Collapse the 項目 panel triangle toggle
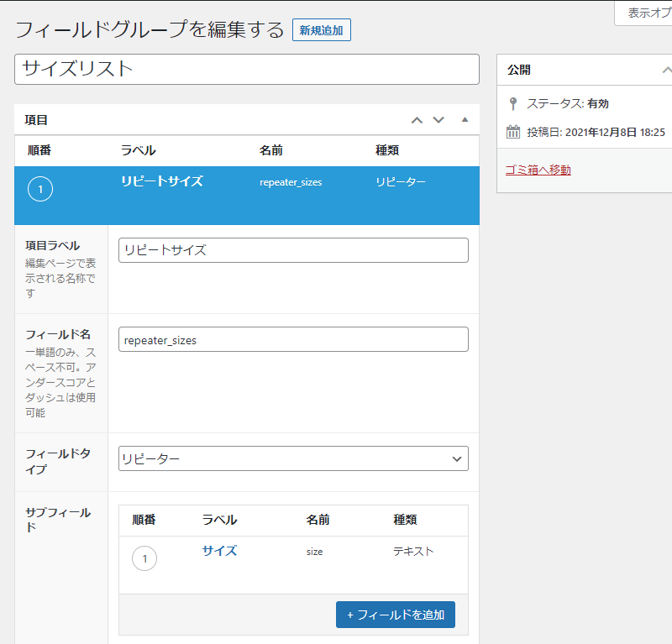The image size is (672, 644). pyautogui.click(x=465, y=119)
